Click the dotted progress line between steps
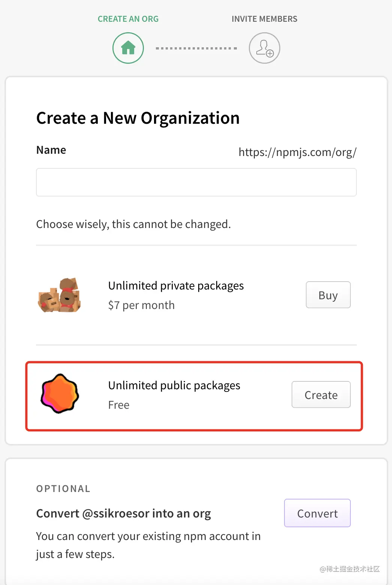 196,48
